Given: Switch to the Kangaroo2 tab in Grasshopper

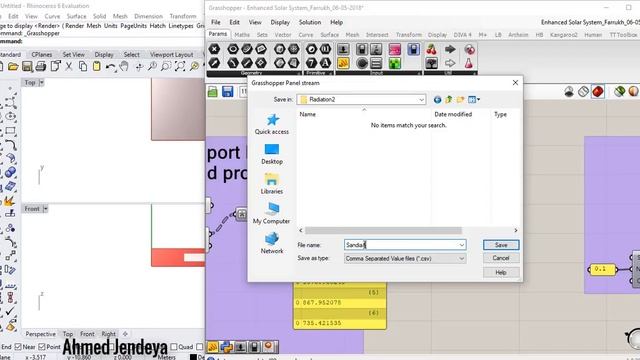Looking at the screenshot, I should pos(564,35).
